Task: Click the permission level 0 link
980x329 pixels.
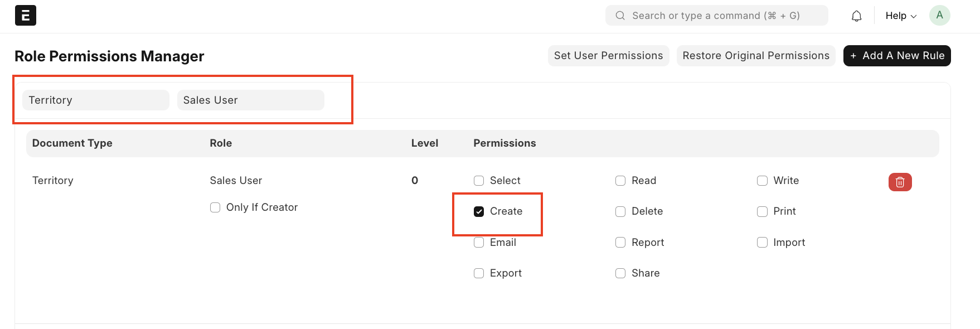Action: point(415,181)
